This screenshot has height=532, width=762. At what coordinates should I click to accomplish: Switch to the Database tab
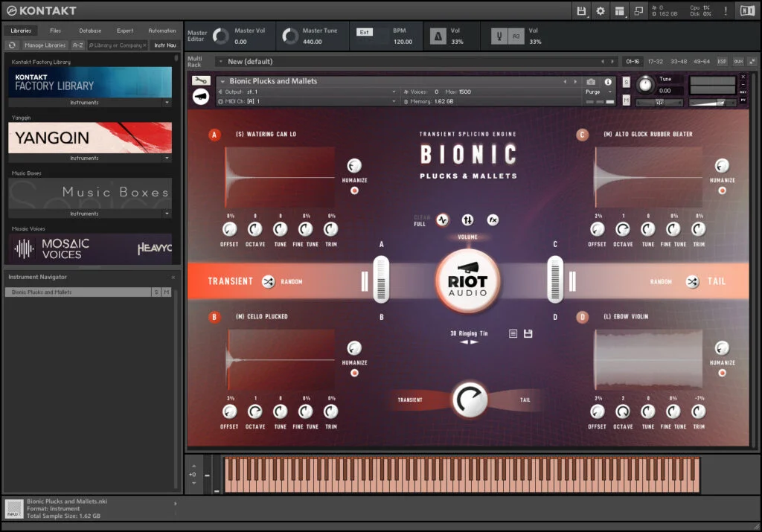click(90, 31)
